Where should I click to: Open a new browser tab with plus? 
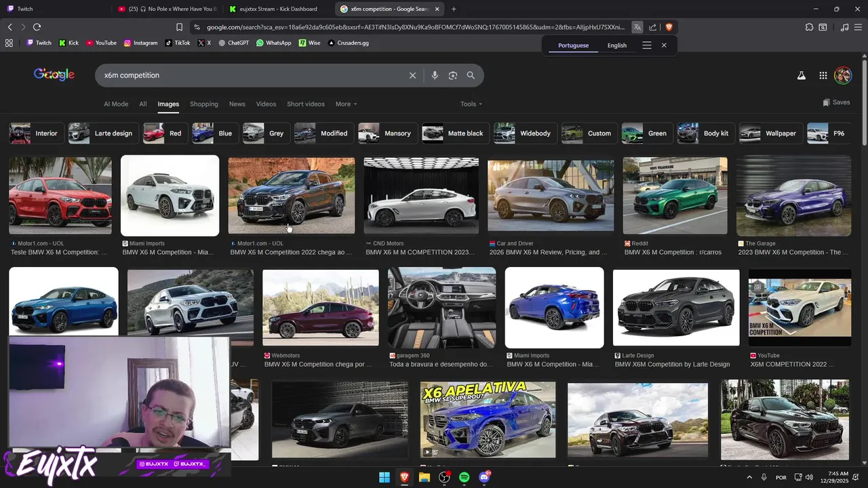point(454,9)
